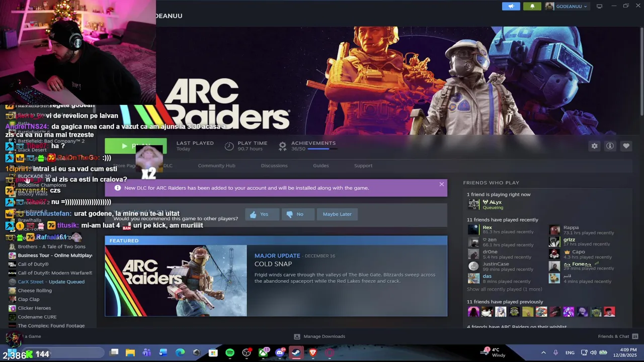The height and width of the screenshot is (362, 644).
Task: Open Task View on taskbar
Action: tap(114, 353)
